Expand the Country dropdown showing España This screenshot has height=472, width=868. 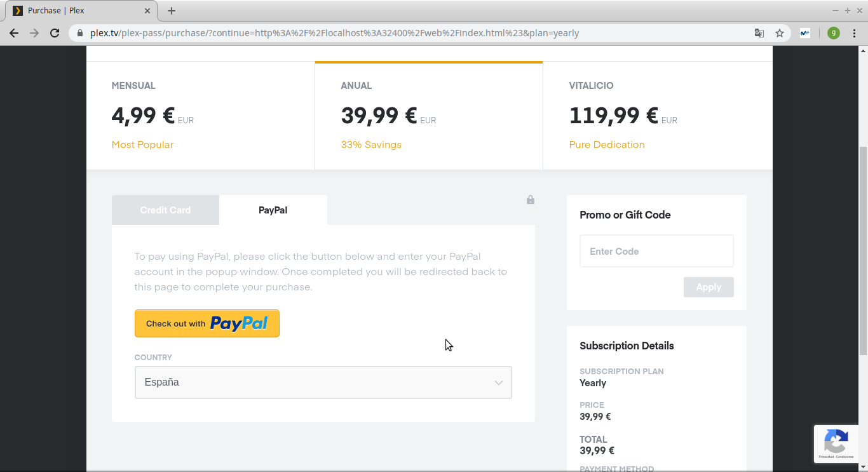pyautogui.click(x=323, y=382)
